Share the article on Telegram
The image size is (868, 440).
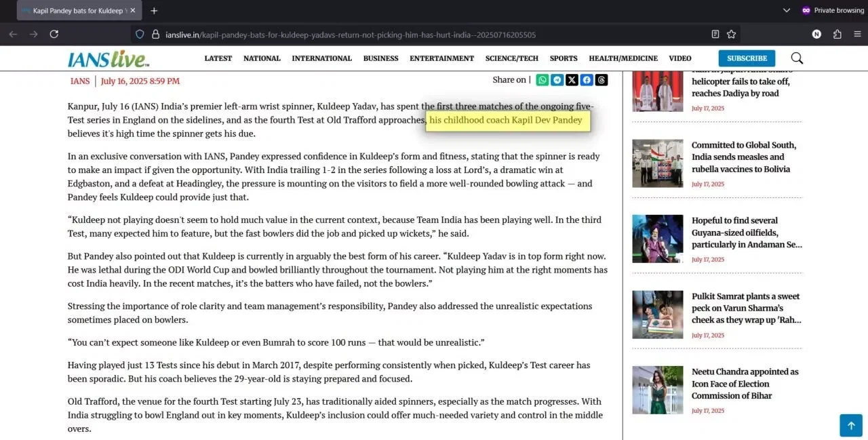point(557,80)
